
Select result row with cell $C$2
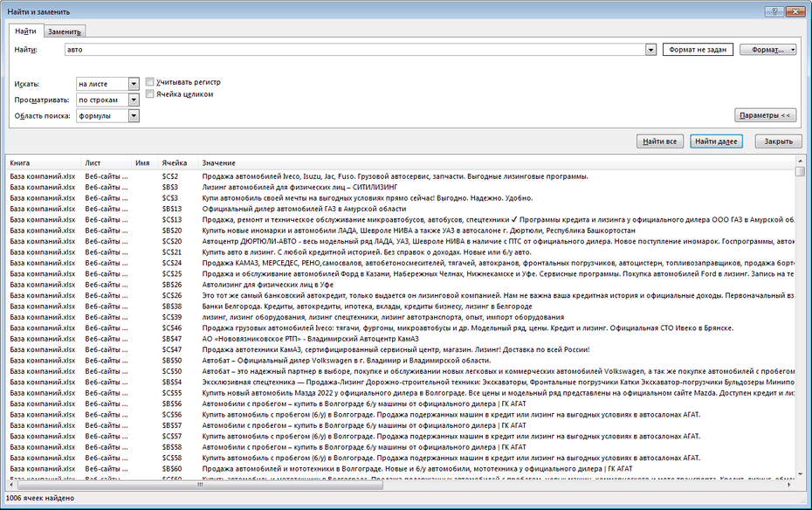click(x=401, y=176)
